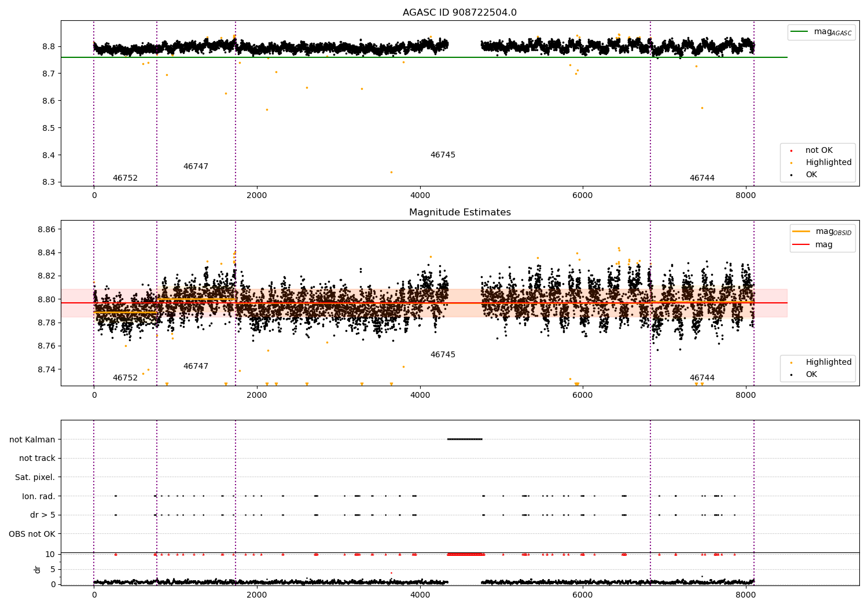Click the 8.80 y-axis tick of middle plot
The image size is (868, 608).
coord(46,299)
